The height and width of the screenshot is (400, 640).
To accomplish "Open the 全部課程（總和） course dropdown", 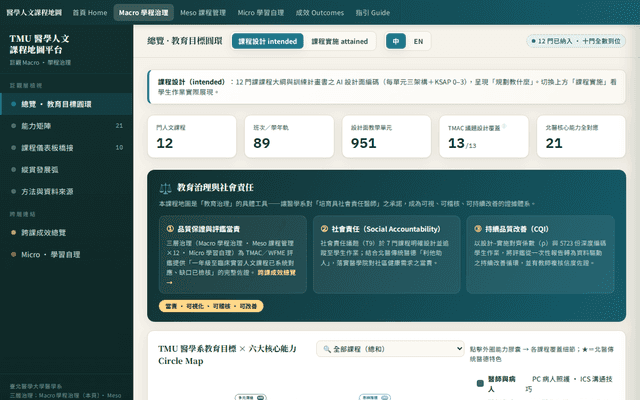I will point(390,349).
